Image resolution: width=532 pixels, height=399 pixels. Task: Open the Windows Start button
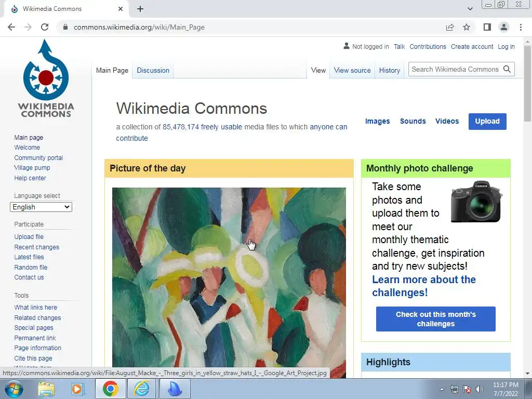[14, 389]
